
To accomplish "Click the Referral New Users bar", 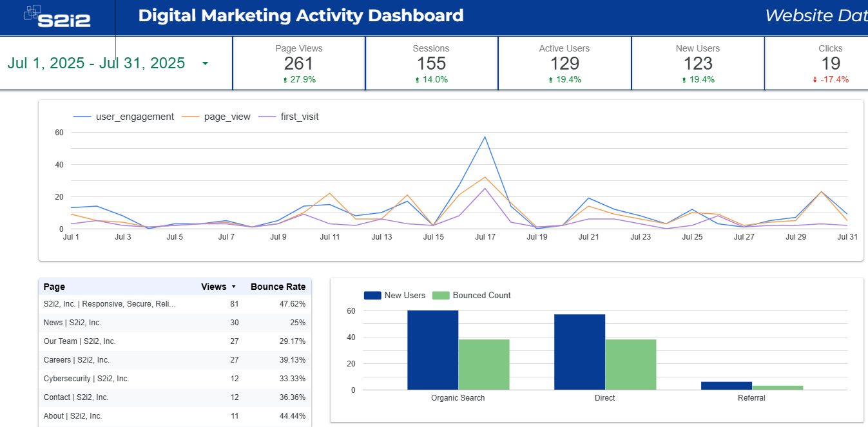I will click(x=726, y=386).
